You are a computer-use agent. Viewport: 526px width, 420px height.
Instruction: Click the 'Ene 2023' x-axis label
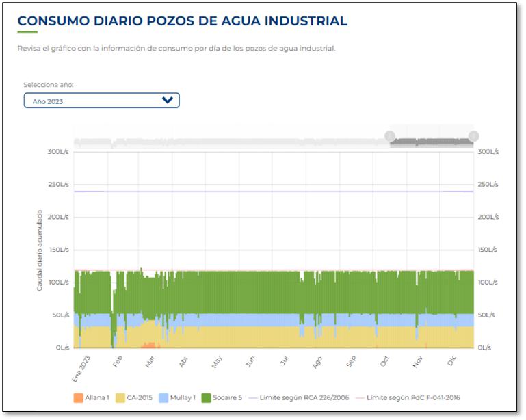81,367
